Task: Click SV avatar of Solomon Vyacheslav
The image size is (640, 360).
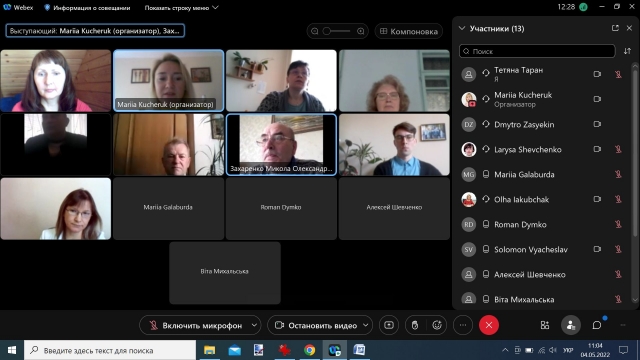Action: 469,249
